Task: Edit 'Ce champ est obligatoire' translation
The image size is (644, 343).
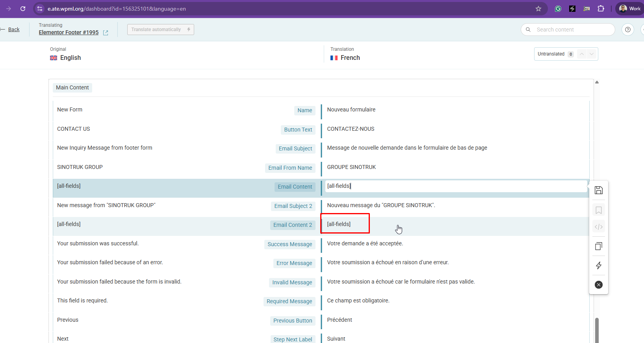Action: 358,300
